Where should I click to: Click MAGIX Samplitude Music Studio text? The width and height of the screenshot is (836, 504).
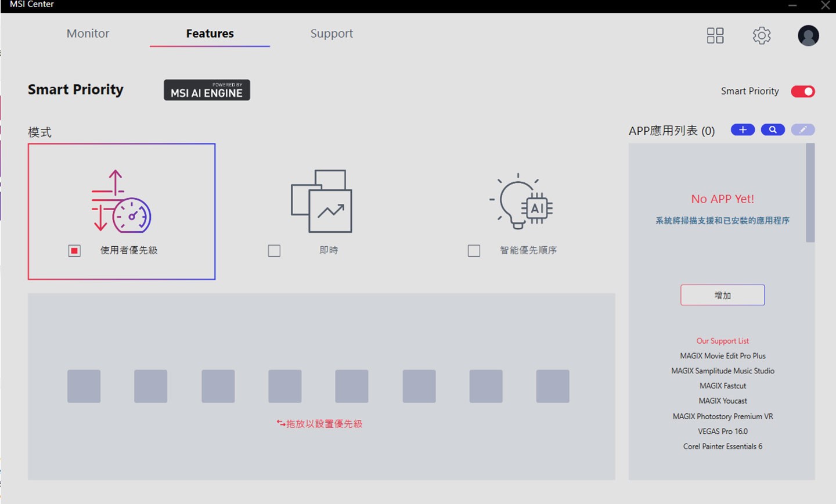(x=723, y=371)
